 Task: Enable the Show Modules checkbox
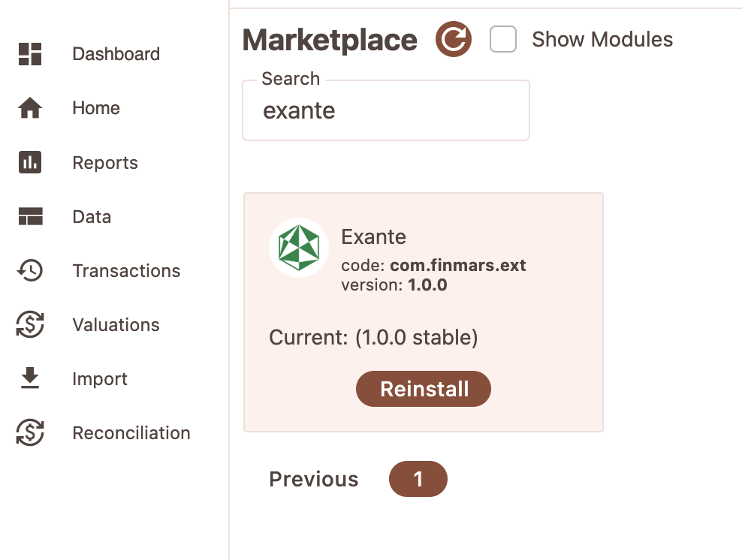coord(503,39)
